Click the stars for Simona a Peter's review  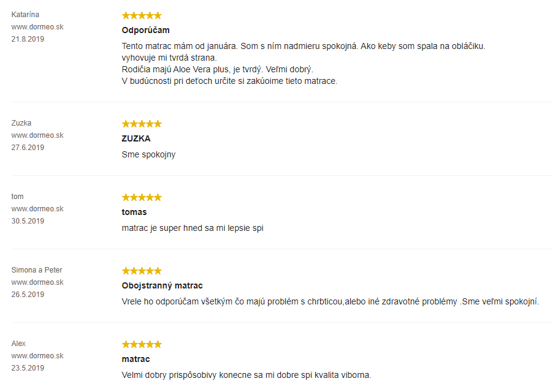pyautogui.click(x=142, y=271)
